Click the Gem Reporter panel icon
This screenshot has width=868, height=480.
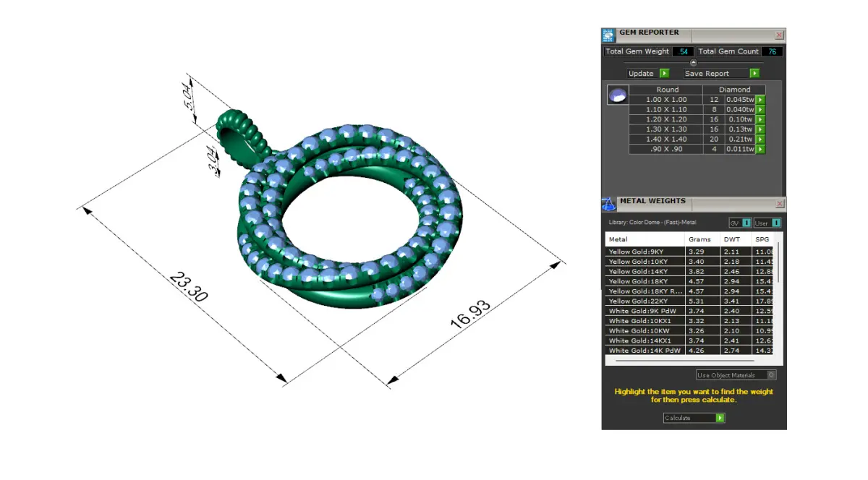[608, 35]
